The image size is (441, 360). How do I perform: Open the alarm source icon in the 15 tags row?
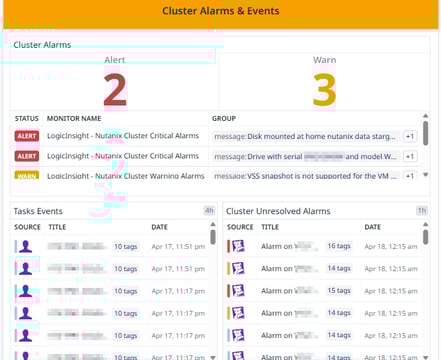(238, 291)
